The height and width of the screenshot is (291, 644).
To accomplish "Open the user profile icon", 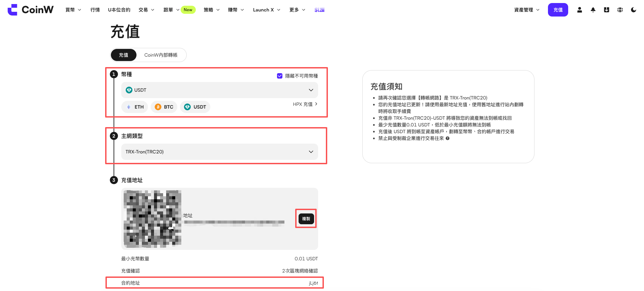I will pyautogui.click(x=580, y=10).
